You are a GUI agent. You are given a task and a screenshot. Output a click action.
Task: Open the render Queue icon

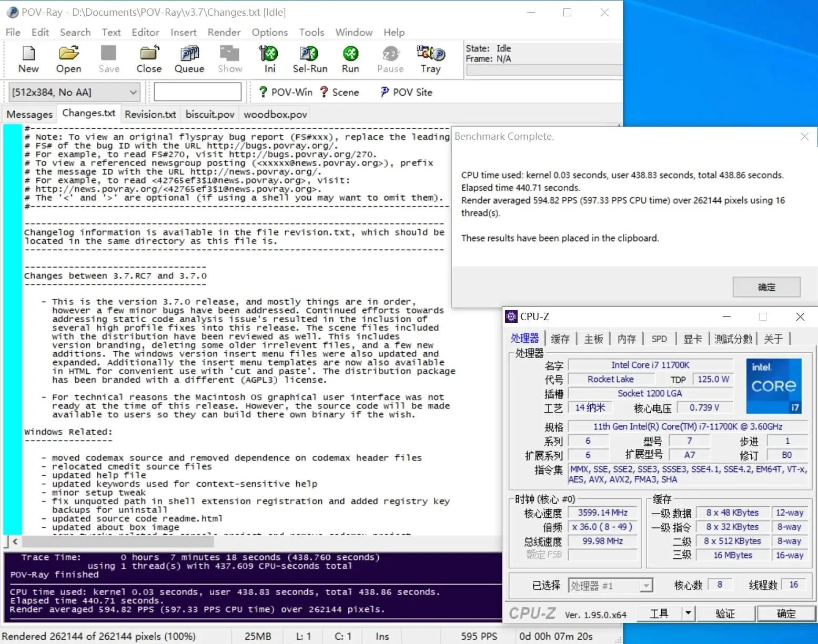189,53
